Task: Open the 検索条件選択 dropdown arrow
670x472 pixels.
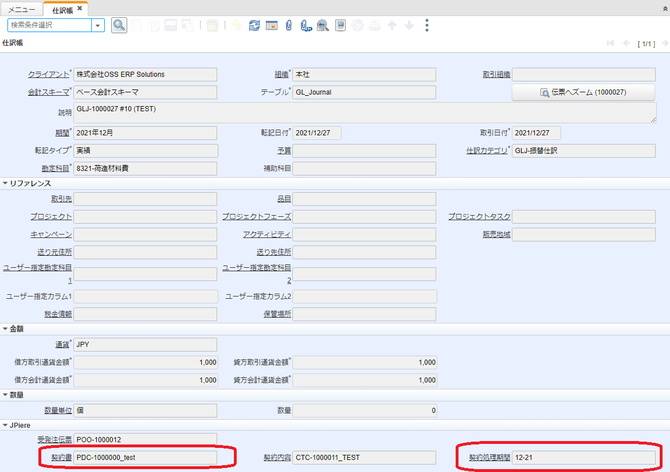Action: pos(98,26)
